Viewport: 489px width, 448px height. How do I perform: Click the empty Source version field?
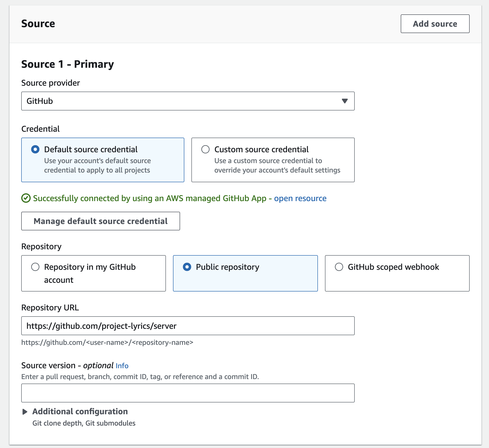(187, 393)
